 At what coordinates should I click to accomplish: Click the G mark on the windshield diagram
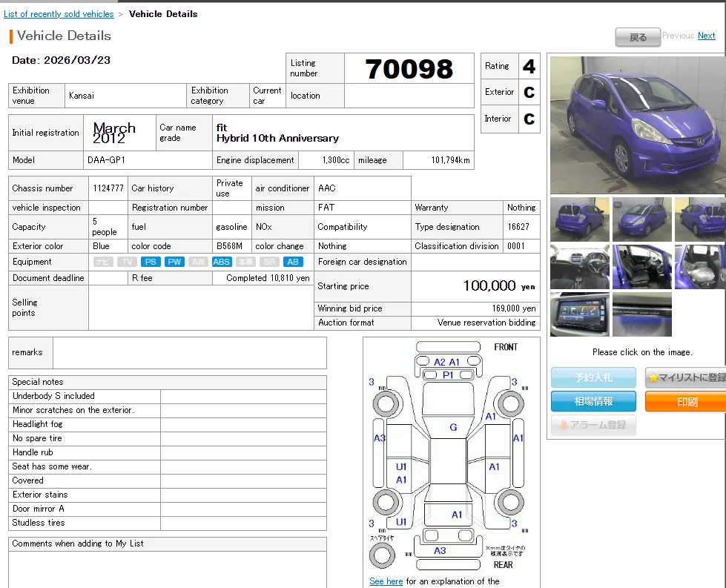pos(453,427)
